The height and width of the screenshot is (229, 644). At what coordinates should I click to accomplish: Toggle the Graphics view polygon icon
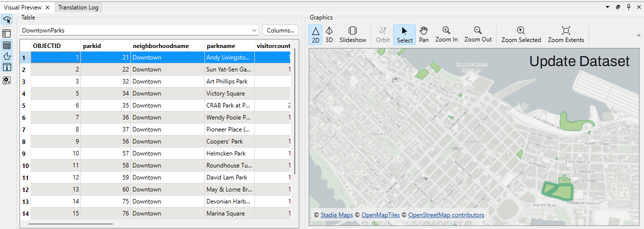click(x=7, y=56)
